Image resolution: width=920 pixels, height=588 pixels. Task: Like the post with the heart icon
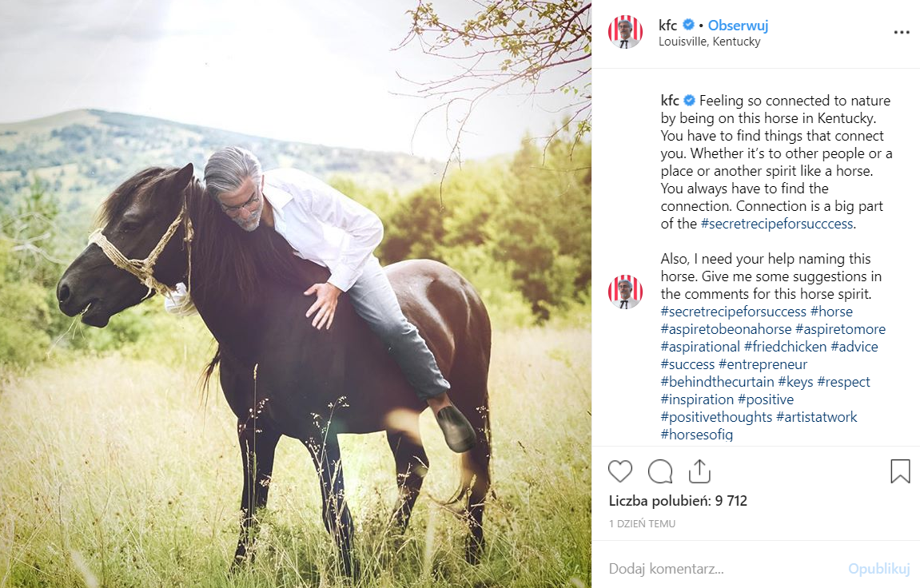click(620, 471)
